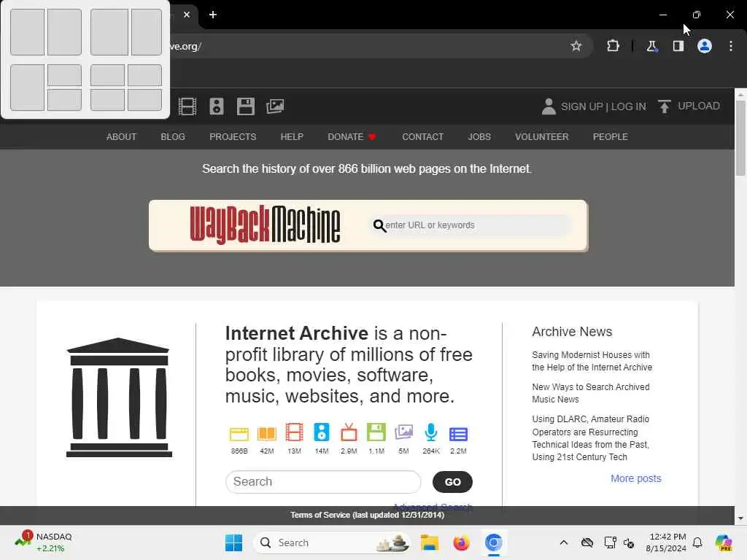This screenshot has width=747, height=560.
Task: Open the images icon labeled 5M
Action: tap(403, 432)
